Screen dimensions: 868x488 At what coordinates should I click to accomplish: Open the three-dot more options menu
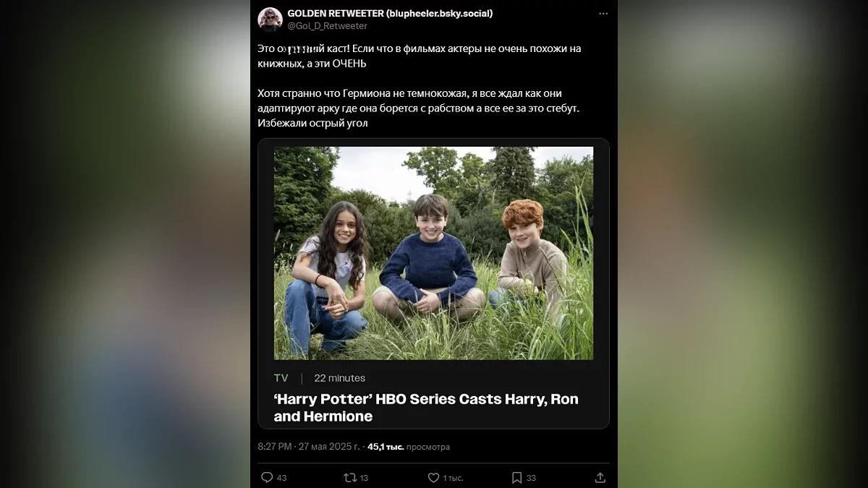click(x=603, y=14)
